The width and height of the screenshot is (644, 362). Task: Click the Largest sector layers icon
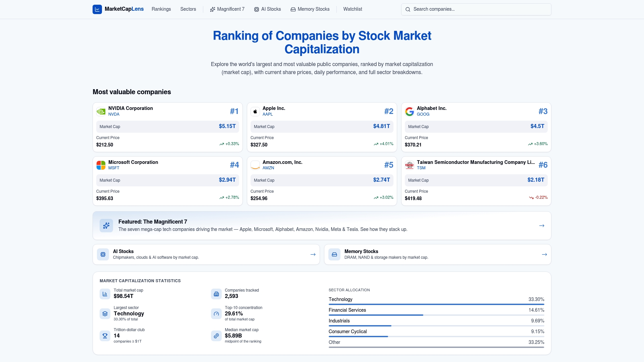pos(105,314)
